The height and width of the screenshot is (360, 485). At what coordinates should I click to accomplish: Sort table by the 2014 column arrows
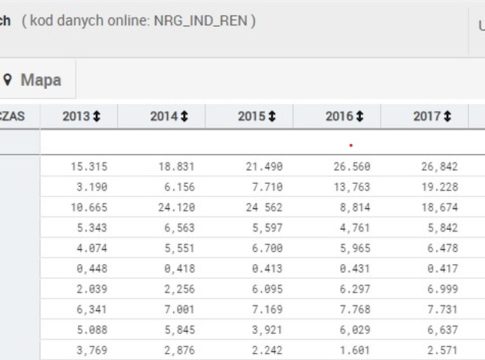click(x=184, y=116)
